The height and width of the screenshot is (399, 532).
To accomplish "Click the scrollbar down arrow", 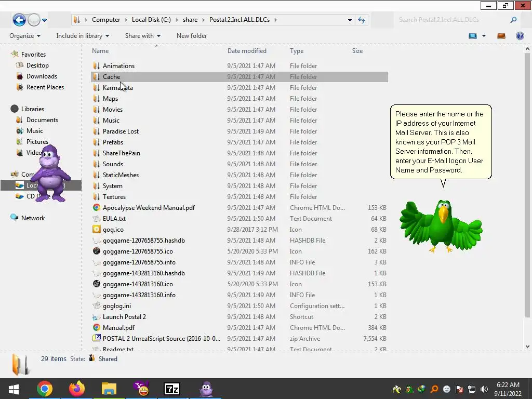I will (x=527, y=347).
